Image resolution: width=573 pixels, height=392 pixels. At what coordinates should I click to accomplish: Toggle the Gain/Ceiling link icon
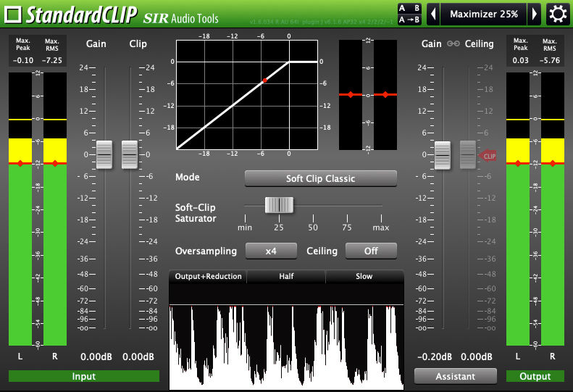(x=453, y=44)
